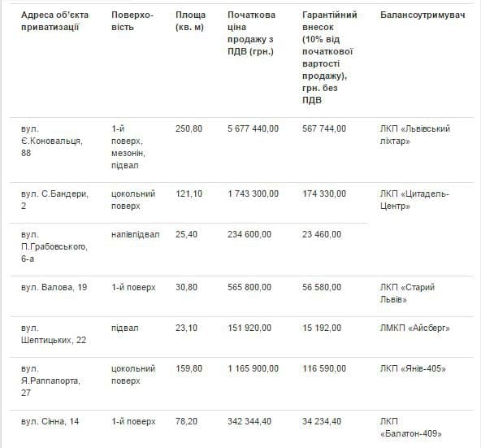
Task: Click the 'Гарантійний внесок' column header
Action: pos(329,58)
